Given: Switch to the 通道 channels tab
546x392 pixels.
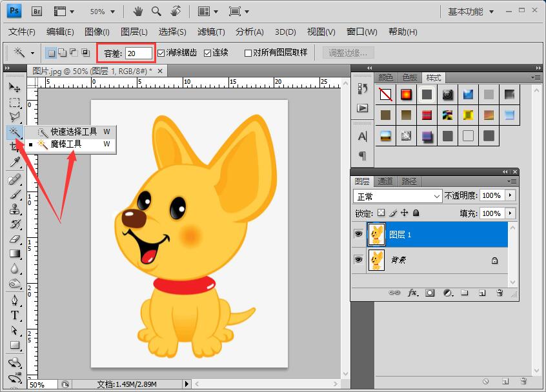Looking at the screenshot, I should [x=385, y=182].
